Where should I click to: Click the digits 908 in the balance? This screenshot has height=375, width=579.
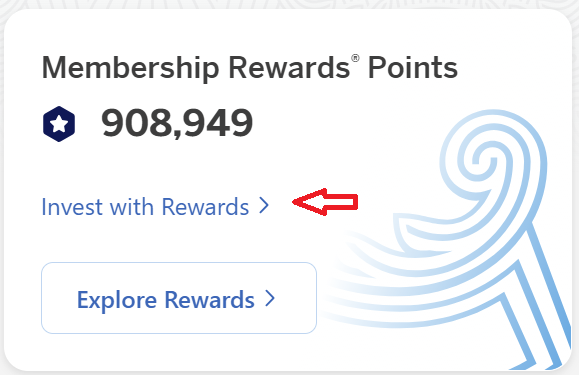pos(137,123)
